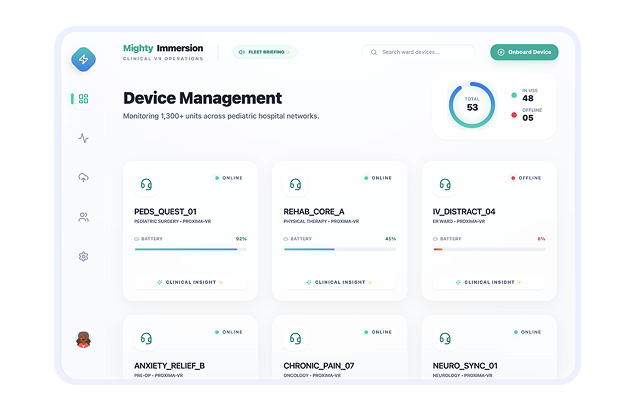This screenshot has width=640, height=412.
Task: Click the headset icon on IV_DISTRACT_04 card
Action: (x=445, y=184)
